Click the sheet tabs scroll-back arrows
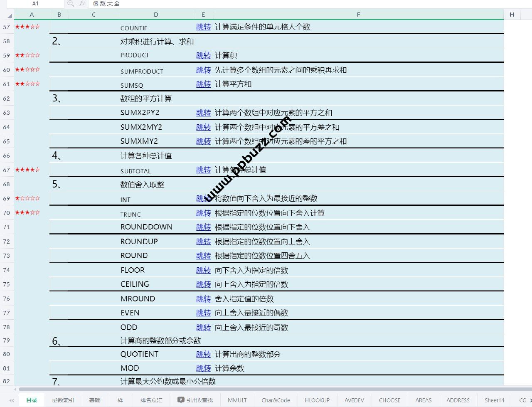 click(x=12, y=400)
